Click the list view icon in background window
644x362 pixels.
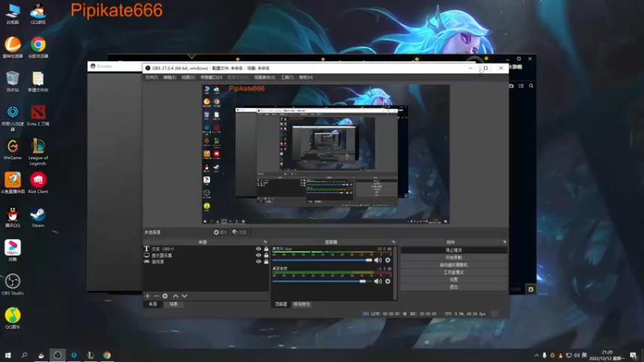click(x=521, y=86)
